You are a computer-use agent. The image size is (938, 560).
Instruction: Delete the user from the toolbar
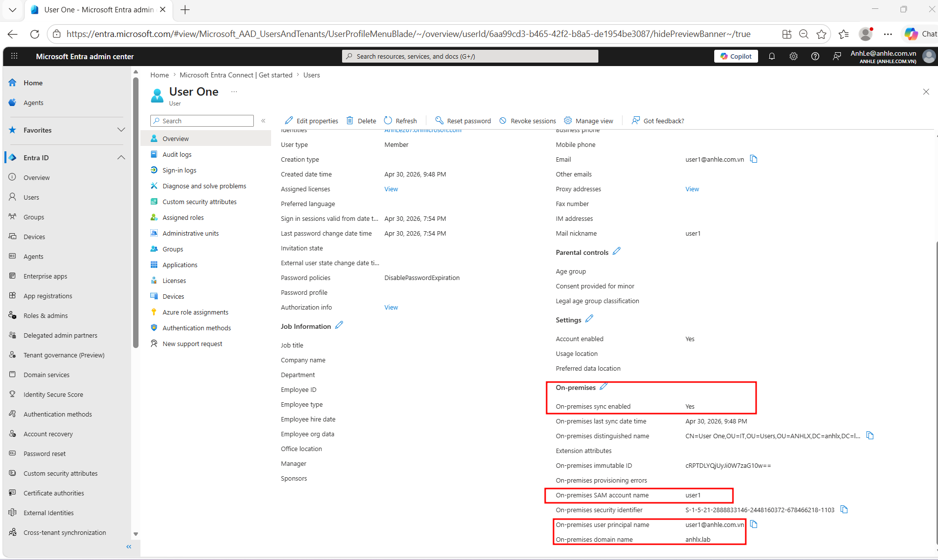pos(361,121)
